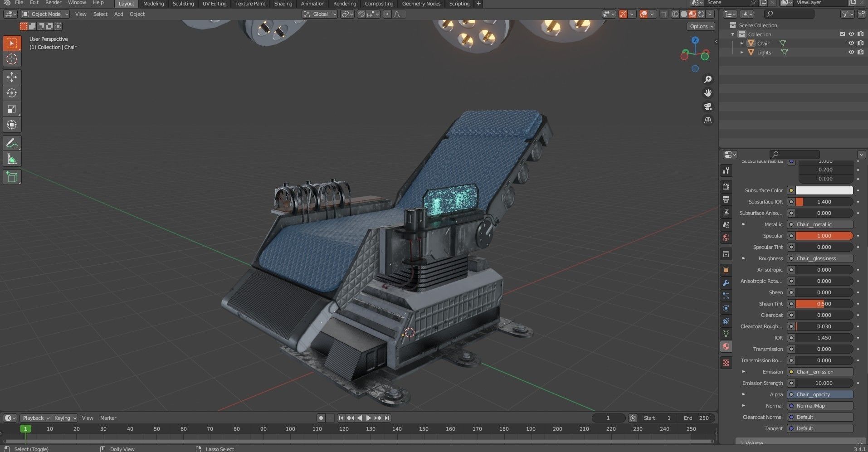Open the Tool properties tab

point(726,170)
